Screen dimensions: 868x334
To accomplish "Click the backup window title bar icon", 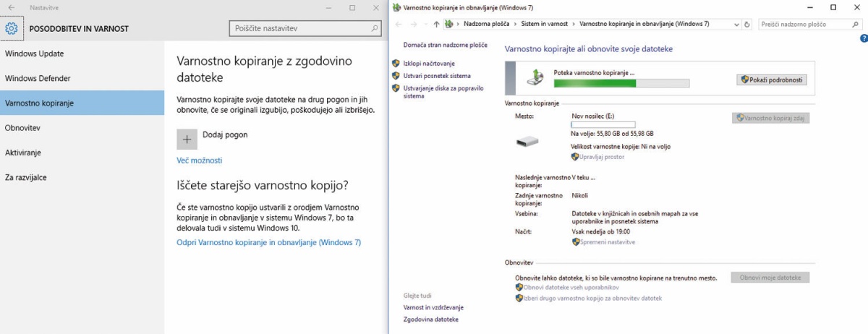I will (x=397, y=7).
